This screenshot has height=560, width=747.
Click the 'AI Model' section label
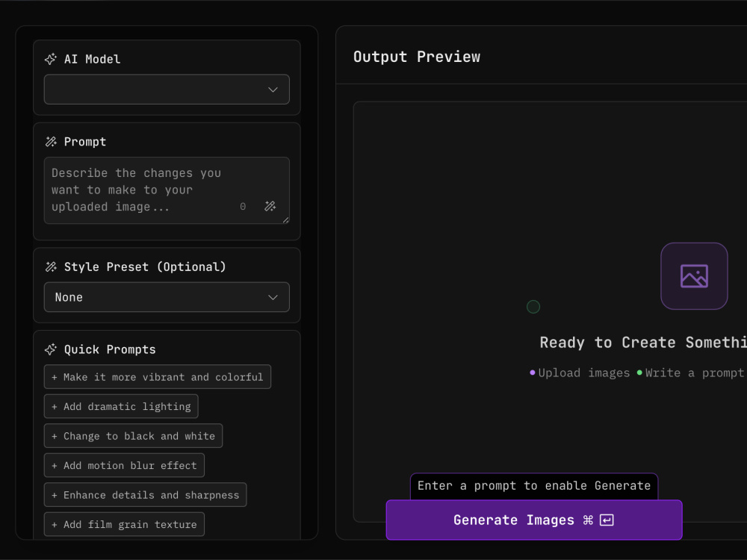(93, 59)
